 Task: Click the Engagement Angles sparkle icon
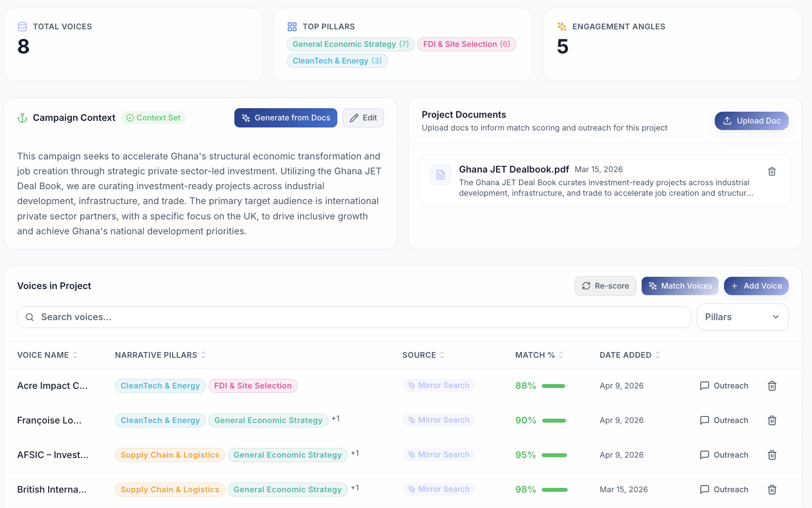562,27
